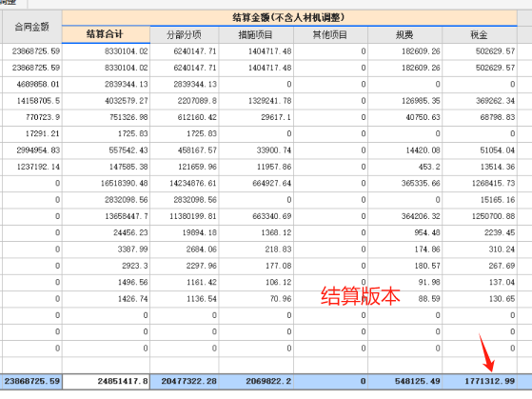Select cell with value 51054.04
This screenshot has height=399, width=532.
pos(480,150)
